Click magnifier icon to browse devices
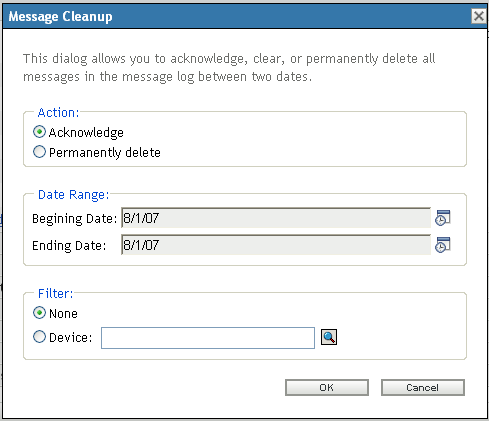Viewport: 489px width, 421px height. point(329,337)
